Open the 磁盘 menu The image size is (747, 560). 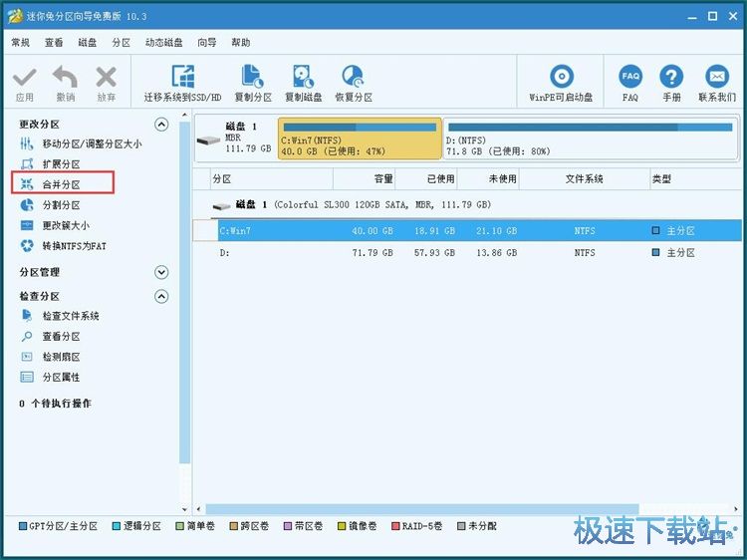click(88, 43)
